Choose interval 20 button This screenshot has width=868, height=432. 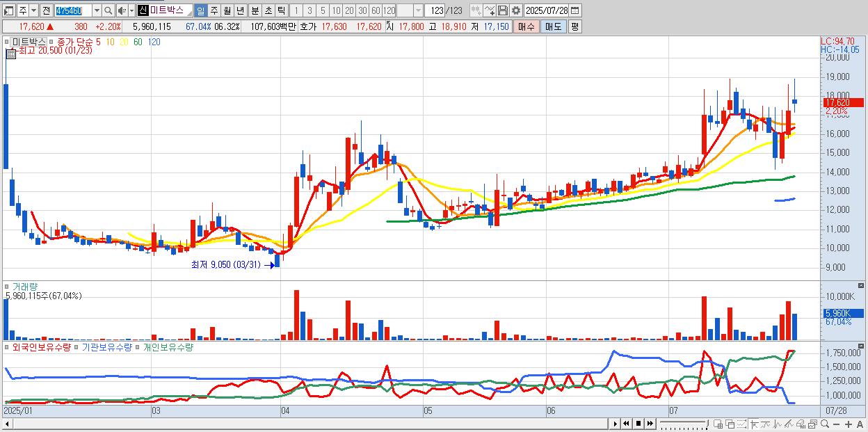[349, 10]
